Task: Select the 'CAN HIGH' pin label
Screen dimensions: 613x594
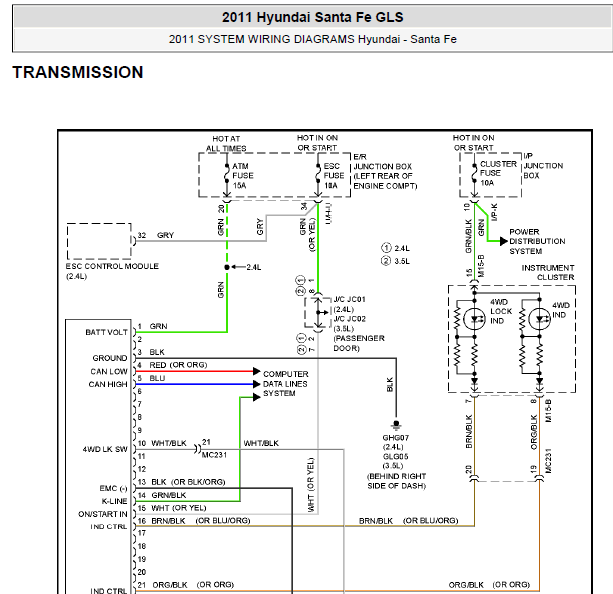Action: [x=108, y=384]
